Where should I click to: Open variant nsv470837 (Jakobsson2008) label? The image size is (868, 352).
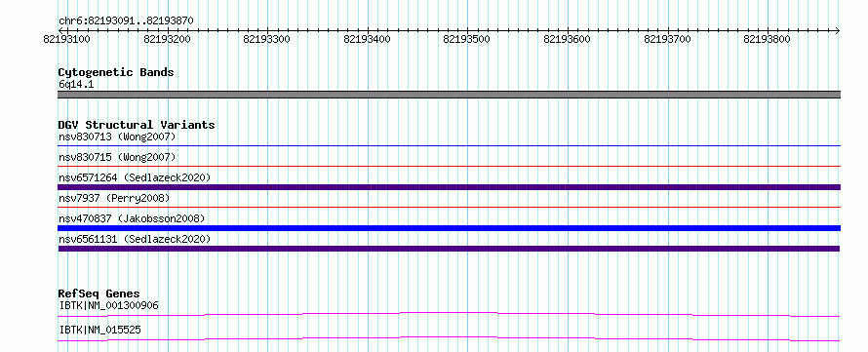tap(132, 218)
